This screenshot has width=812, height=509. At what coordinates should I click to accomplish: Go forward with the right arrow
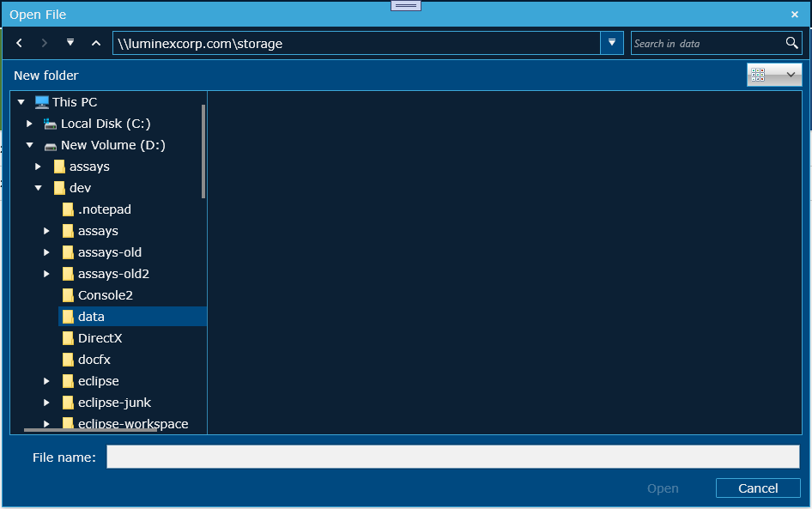[x=45, y=43]
